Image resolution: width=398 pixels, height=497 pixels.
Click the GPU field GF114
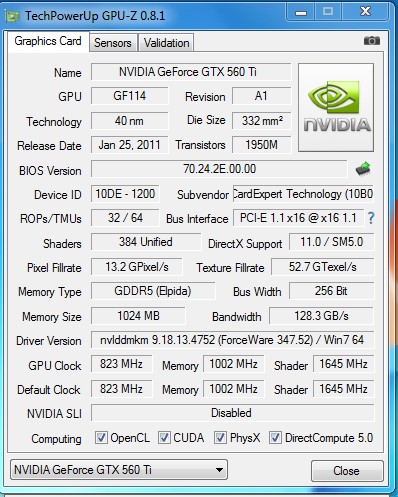tap(129, 96)
